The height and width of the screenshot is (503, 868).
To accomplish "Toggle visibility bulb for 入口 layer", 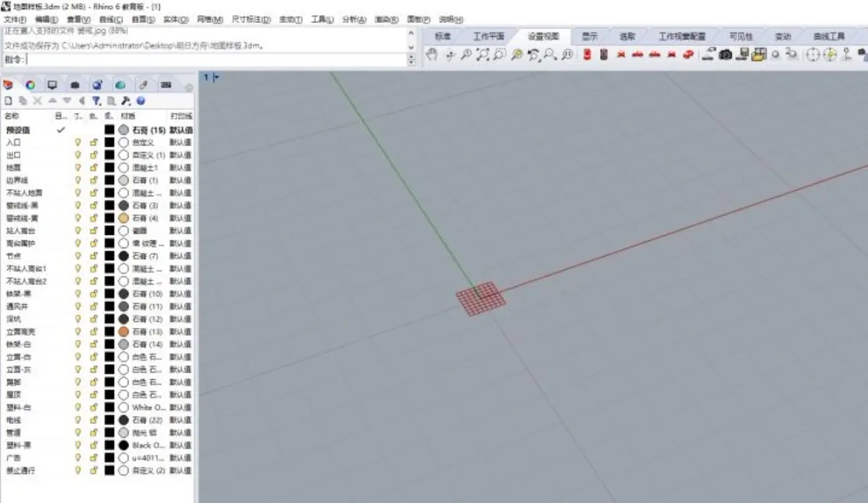I will [78, 142].
